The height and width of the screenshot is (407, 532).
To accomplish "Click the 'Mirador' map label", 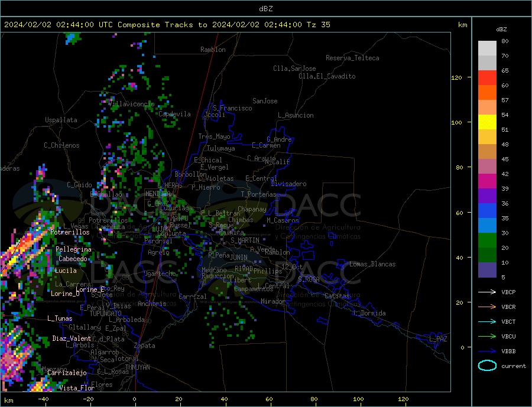I will coord(273,301).
